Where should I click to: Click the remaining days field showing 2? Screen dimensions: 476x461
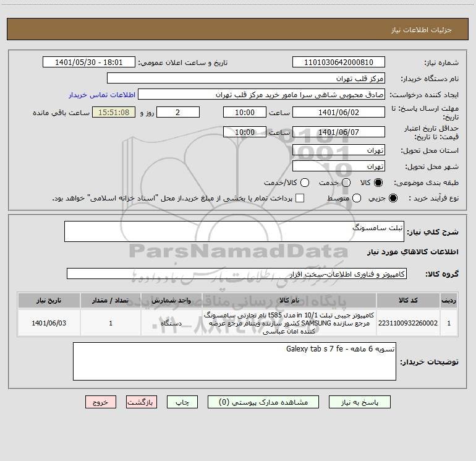tap(178, 112)
